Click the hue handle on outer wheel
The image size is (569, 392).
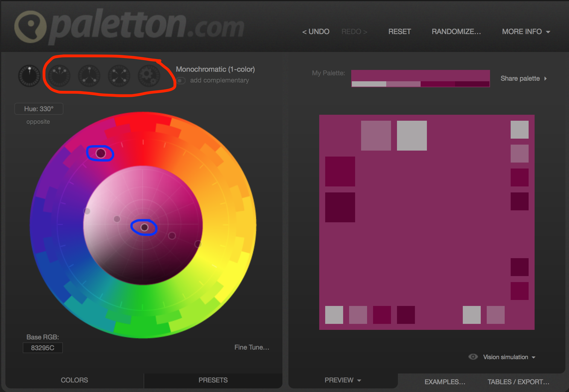101,153
